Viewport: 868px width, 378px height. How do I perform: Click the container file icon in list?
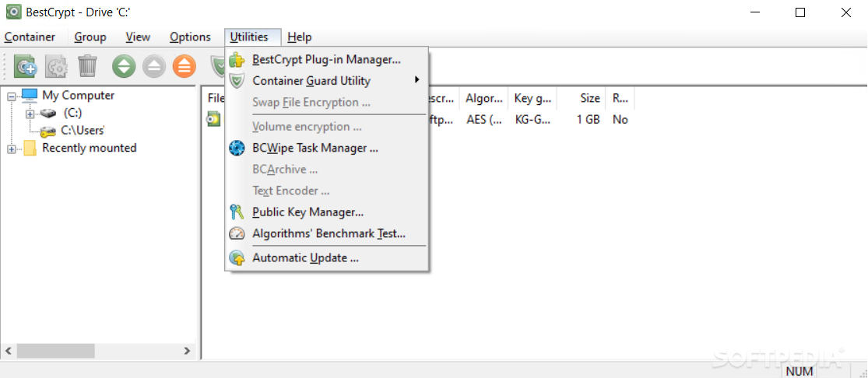[213, 119]
